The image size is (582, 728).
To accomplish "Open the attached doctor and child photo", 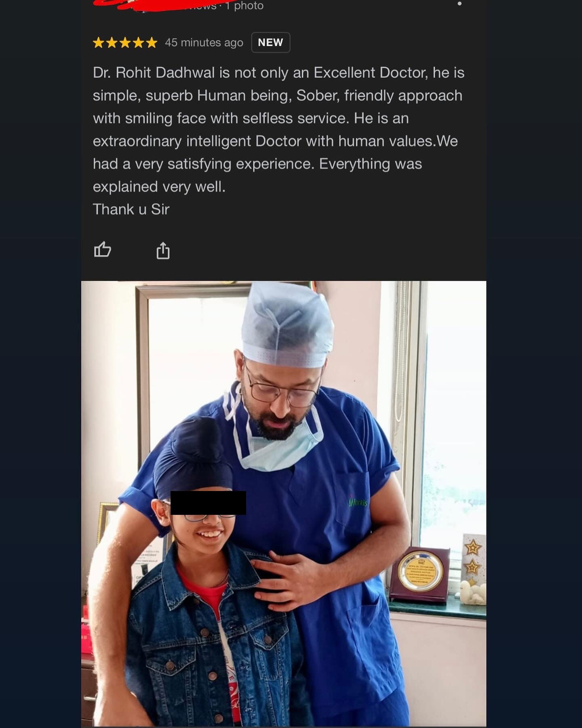I will 284,504.
